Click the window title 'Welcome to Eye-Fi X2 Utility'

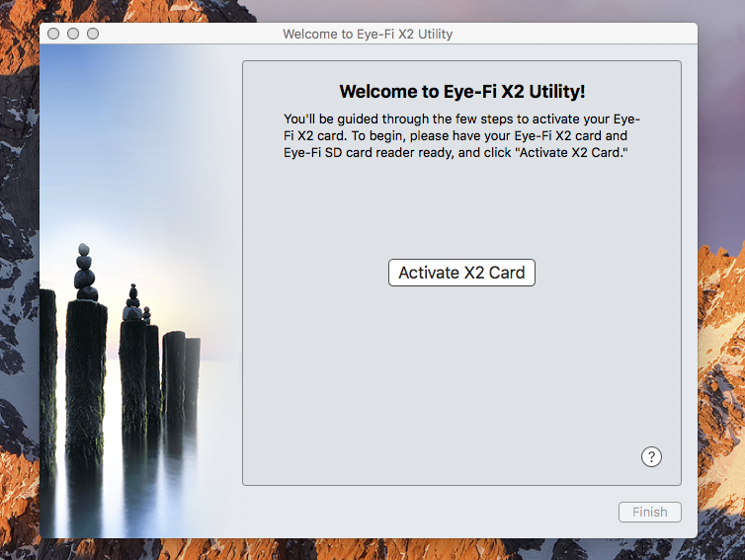click(368, 35)
